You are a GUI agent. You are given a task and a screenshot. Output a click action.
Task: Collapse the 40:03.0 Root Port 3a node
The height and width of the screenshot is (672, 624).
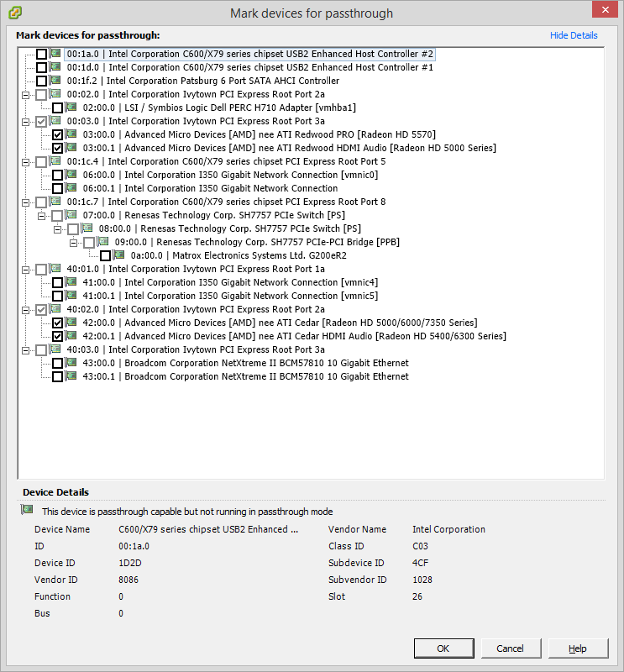click(x=25, y=350)
